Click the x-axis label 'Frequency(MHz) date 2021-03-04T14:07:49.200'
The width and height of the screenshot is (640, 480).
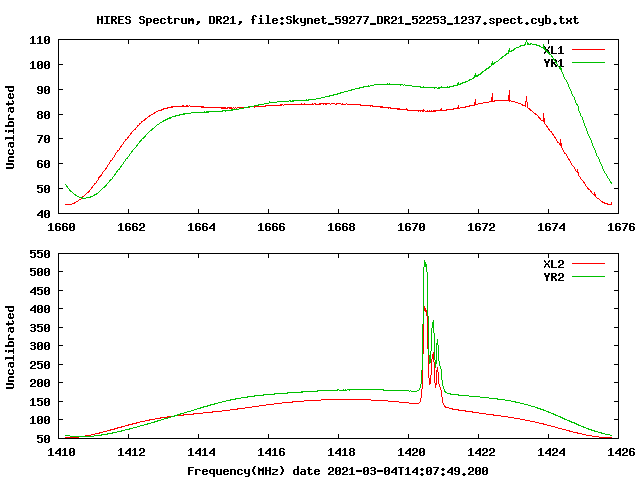(338, 471)
